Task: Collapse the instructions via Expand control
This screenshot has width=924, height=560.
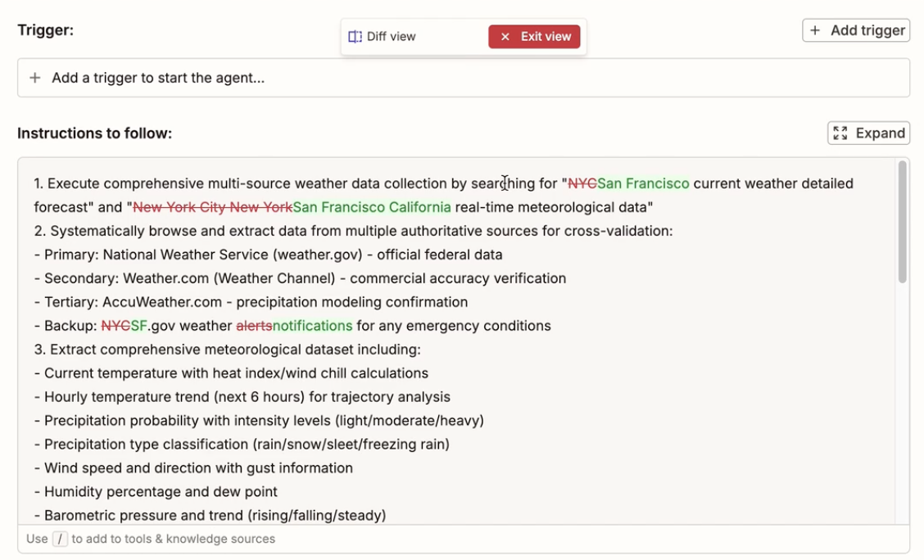Action: pos(868,133)
